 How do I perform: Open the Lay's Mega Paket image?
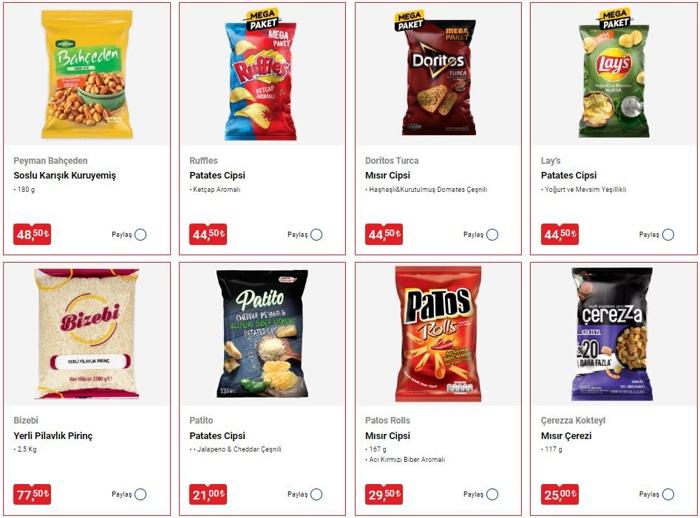(614, 74)
